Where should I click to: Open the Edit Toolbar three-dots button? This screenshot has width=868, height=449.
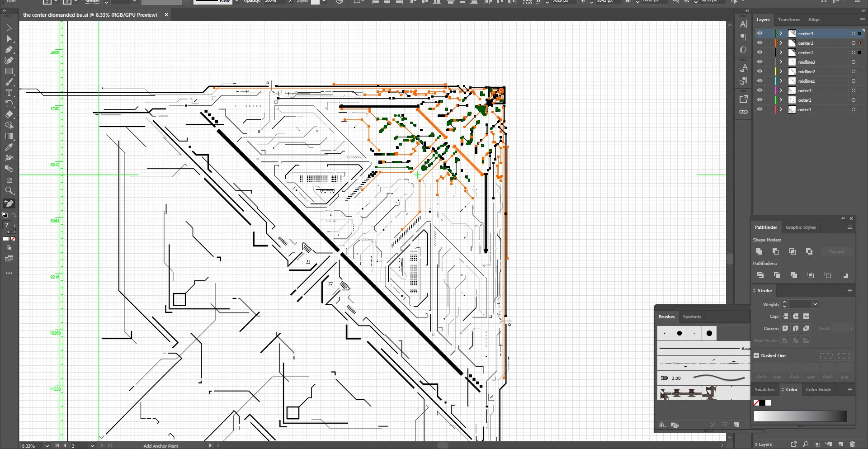9,273
